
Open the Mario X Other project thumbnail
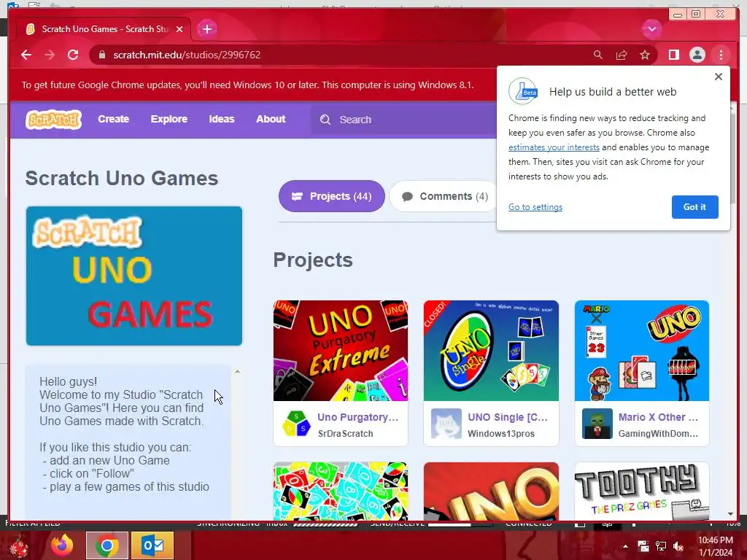point(642,351)
